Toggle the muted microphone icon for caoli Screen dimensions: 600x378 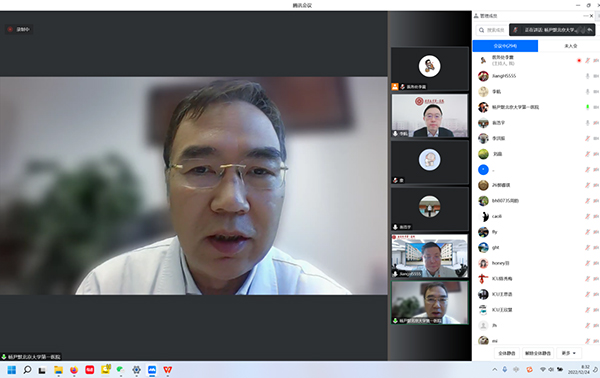click(587, 217)
